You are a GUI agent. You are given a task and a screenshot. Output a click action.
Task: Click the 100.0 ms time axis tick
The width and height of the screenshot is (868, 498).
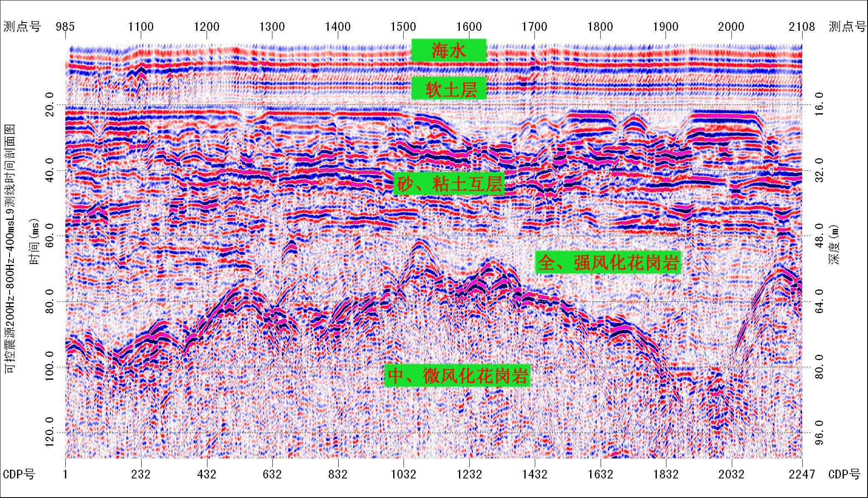click(x=50, y=366)
